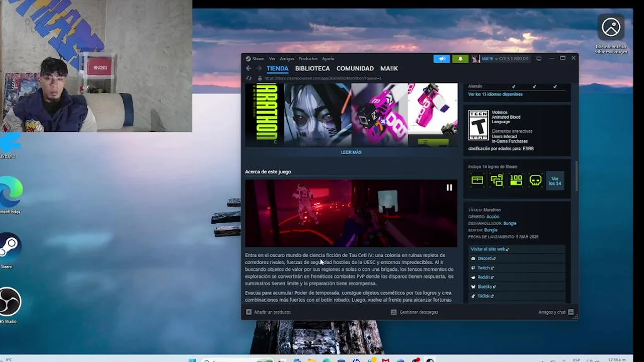Open the green notifications bell
Screen dimensions: 644x362
point(460,59)
